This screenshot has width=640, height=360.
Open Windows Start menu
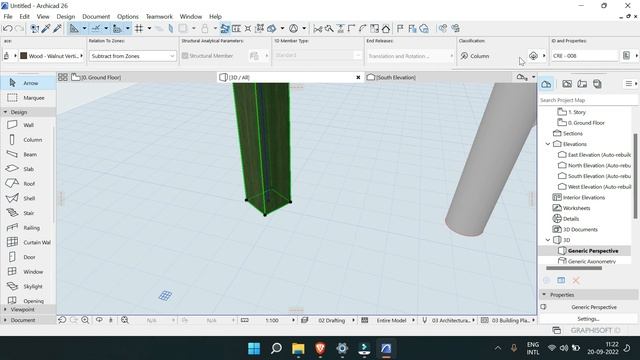pyautogui.click(x=254, y=348)
